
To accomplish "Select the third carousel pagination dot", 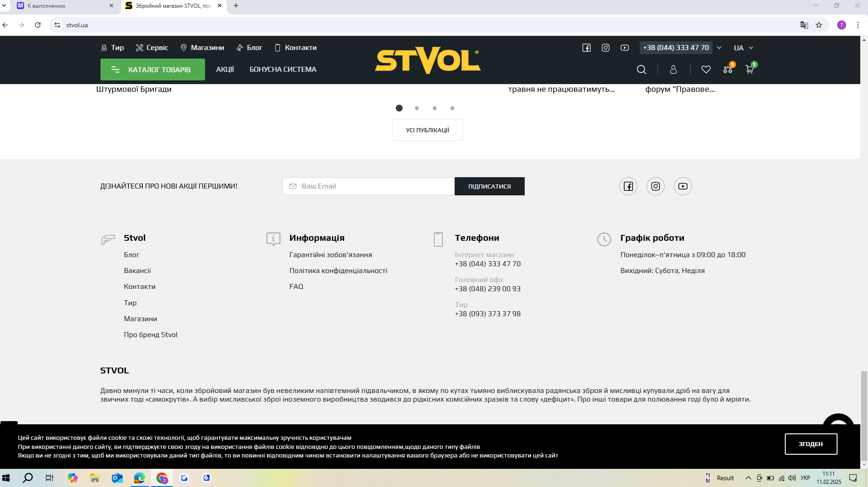I will (x=435, y=108).
